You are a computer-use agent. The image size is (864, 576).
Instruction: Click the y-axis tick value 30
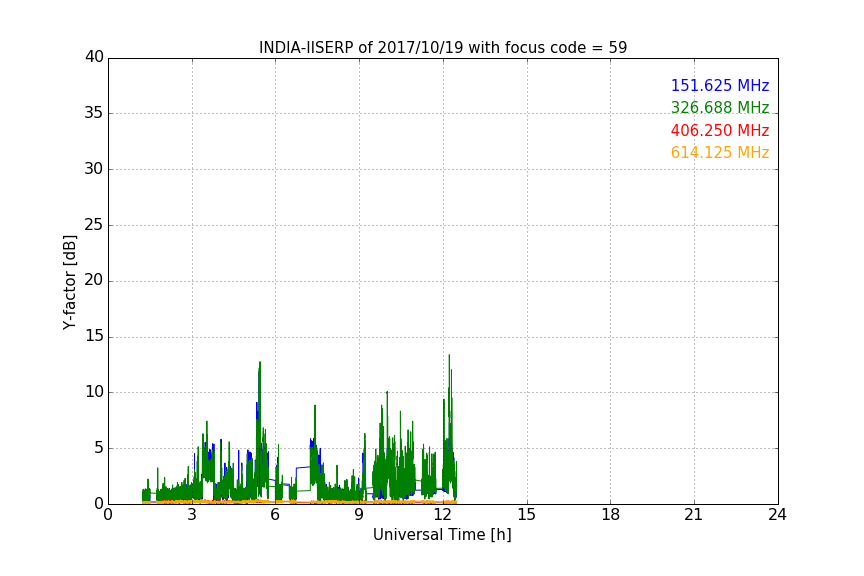[x=94, y=169]
